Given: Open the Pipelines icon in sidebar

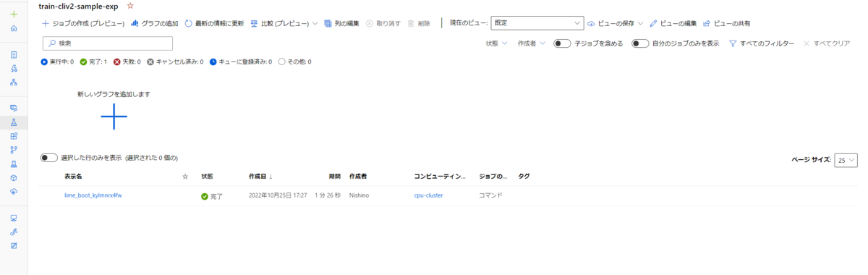Looking at the screenshot, I should pos(14,150).
